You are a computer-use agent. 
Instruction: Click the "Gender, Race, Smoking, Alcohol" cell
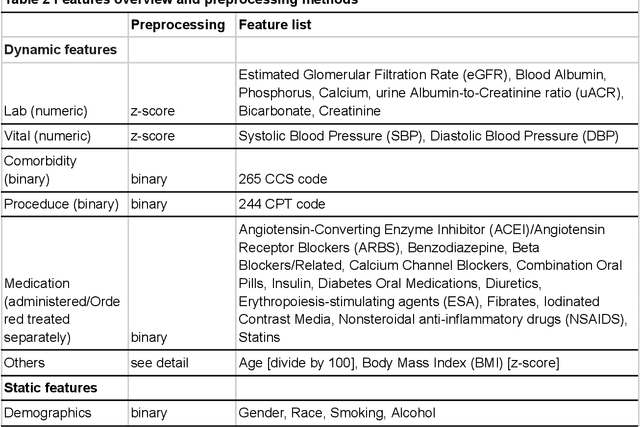pos(337,411)
